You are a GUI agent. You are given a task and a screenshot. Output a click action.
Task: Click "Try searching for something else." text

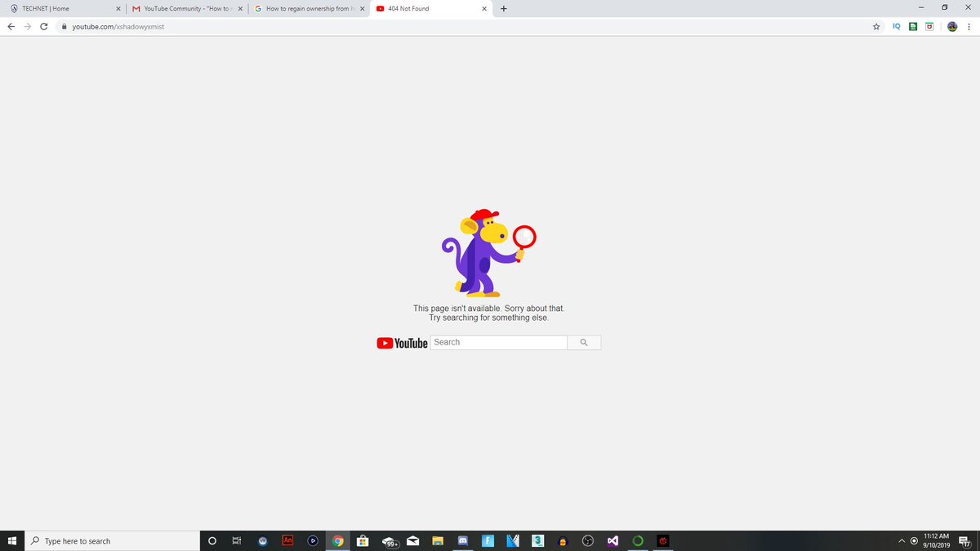click(488, 318)
